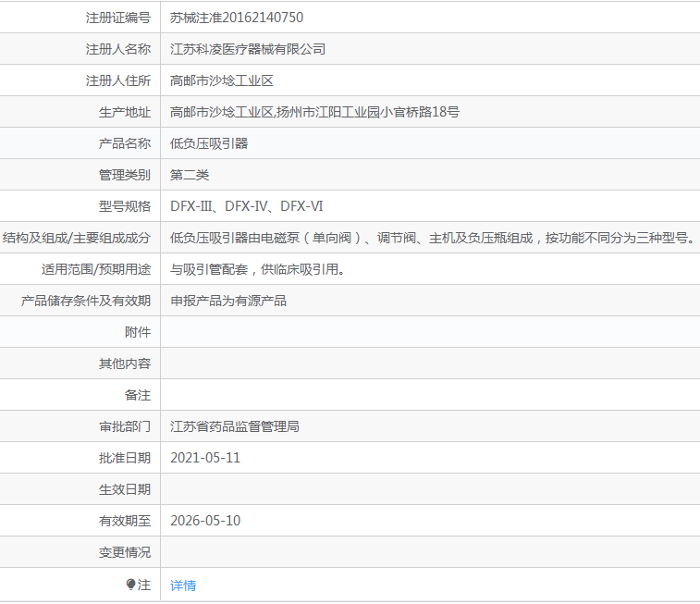Click the approval department 江苏省药品监督管理局
Viewport: 700px width, 604px height.
235,426
